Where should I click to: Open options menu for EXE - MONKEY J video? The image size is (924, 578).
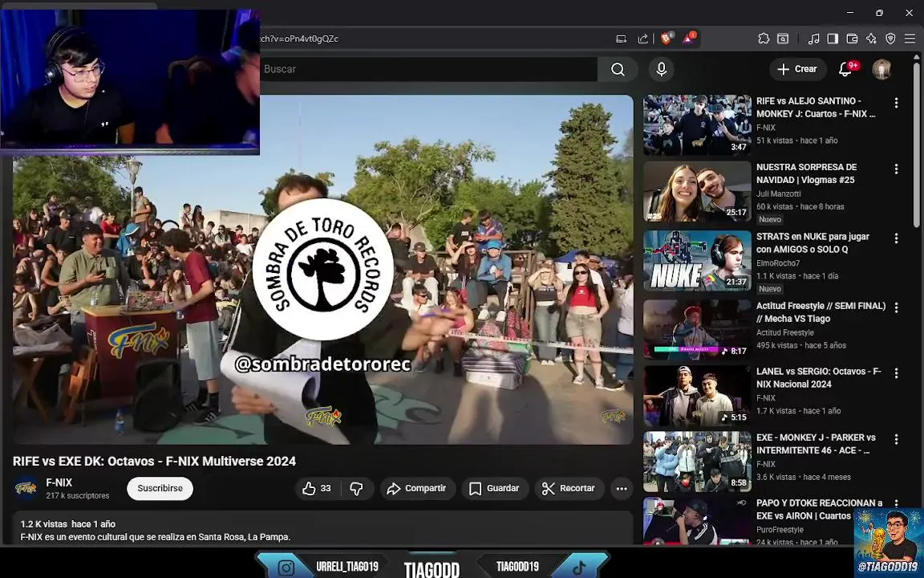tap(896, 439)
